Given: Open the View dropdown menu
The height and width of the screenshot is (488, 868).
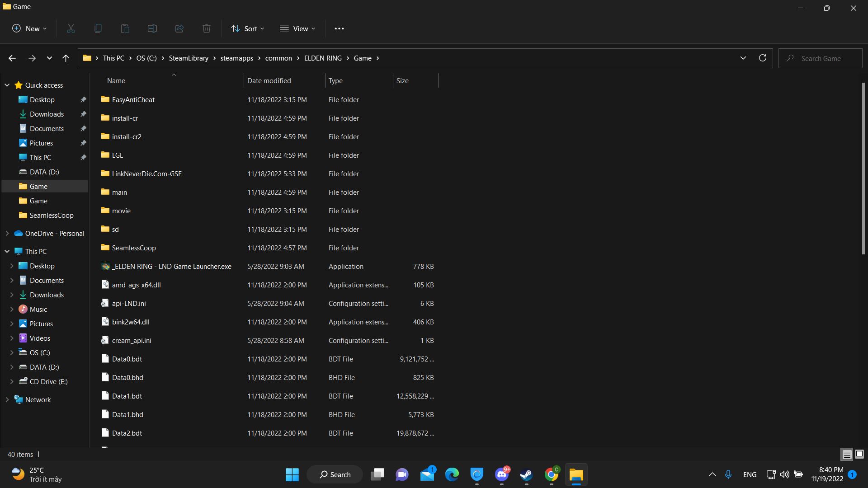Looking at the screenshot, I should [x=297, y=28].
